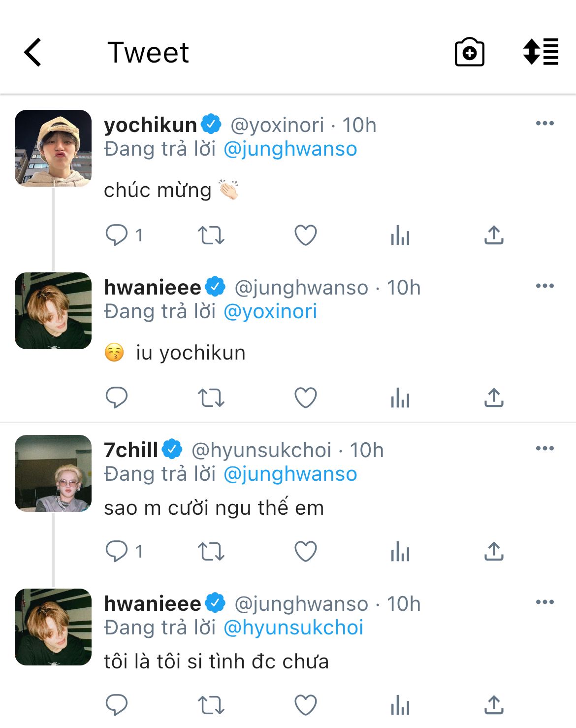This screenshot has height=728, width=576.
Task: Open the @hyunsukchoi mention link
Action: 293,628
